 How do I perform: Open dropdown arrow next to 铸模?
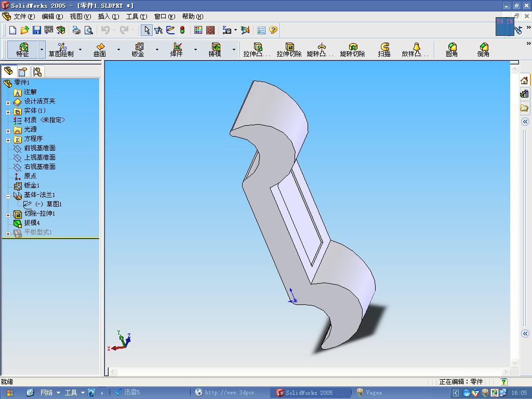point(234,49)
